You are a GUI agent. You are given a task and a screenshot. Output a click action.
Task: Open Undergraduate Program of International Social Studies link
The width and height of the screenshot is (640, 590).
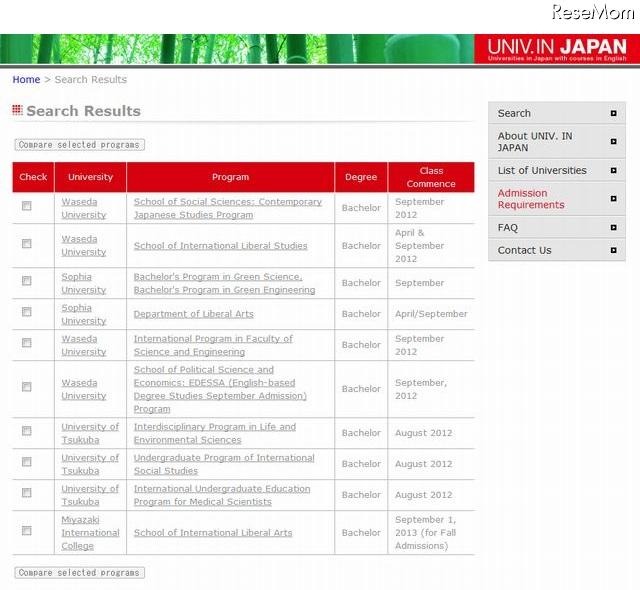[224, 464]
